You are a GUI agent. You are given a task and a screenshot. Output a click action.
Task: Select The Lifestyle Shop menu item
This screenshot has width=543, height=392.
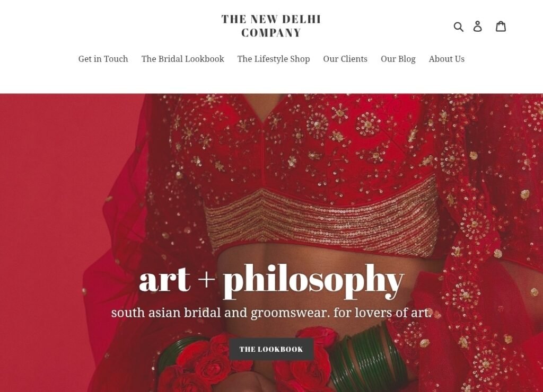[x=274, y=59]
